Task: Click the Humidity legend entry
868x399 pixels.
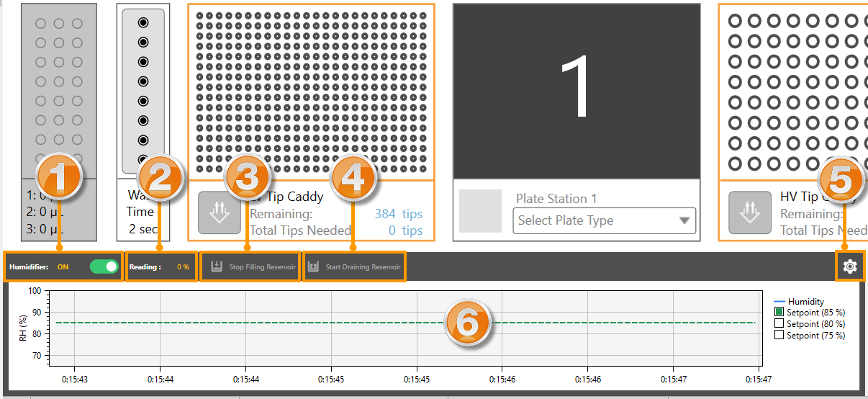Action: [805, 302]
